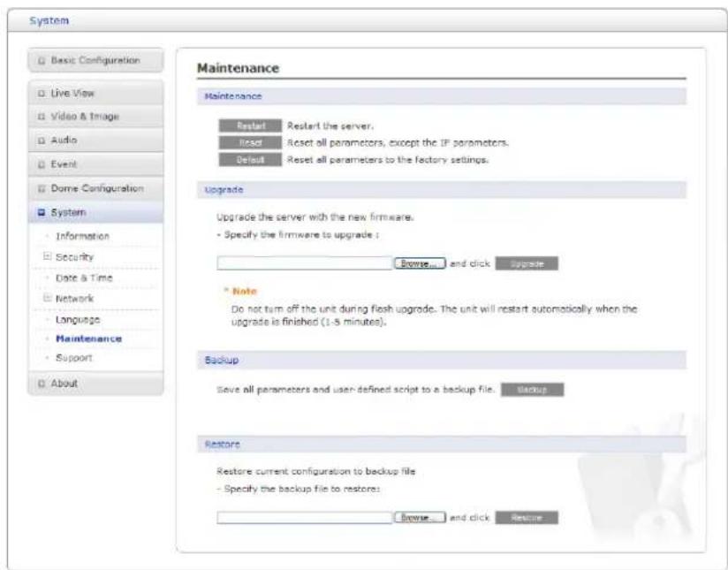Click 'Restore current configuration to backup file' text
728x570 pixels.
click(x=316, y=471)
